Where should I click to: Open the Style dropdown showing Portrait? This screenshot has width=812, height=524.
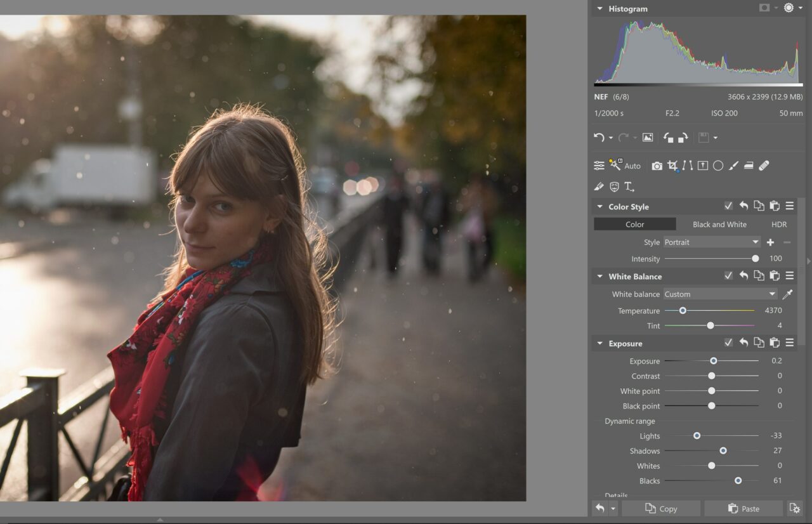[x=710, y=242]
